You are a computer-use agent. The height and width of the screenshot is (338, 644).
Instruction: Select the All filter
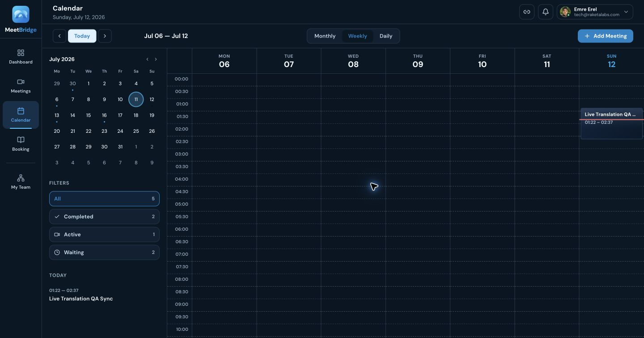104,199
